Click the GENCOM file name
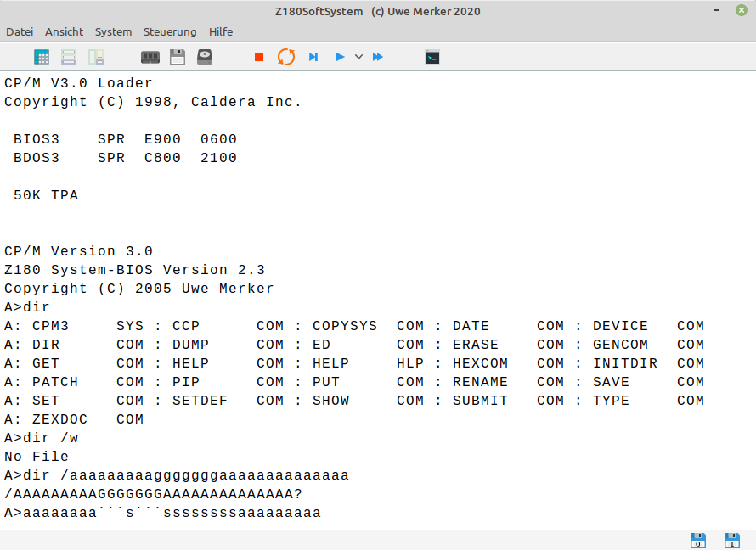The width and height of the screenshot is (756, 550). click(621, 345)
